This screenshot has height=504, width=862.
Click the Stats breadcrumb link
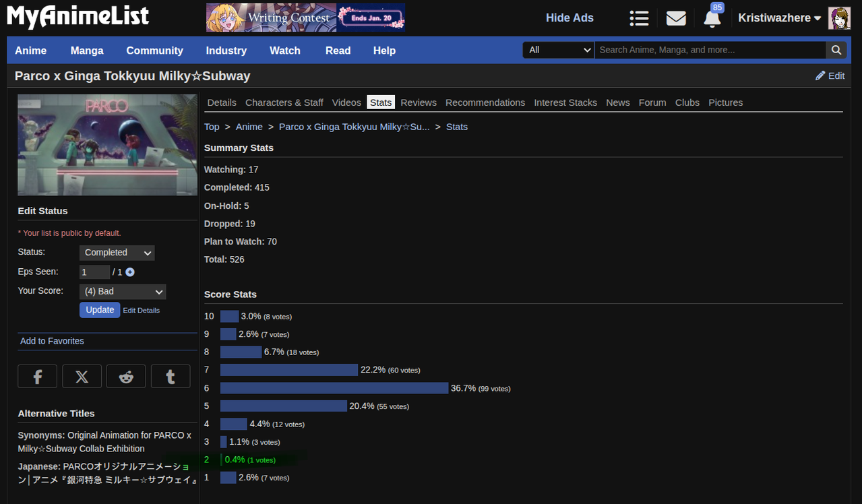click(x=457, y=127)
